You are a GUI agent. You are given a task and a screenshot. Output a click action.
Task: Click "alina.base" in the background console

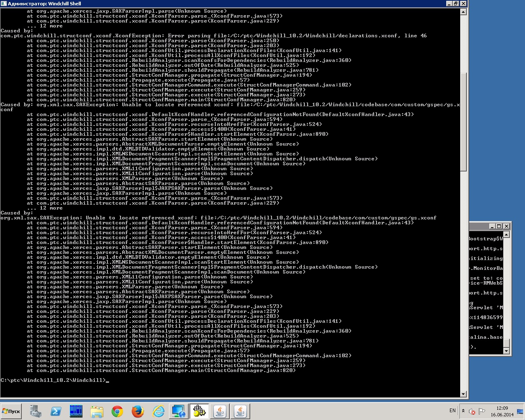[x=486, y=337]
